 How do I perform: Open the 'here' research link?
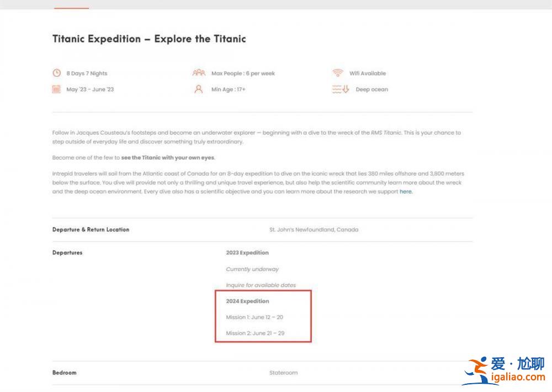click(406, 192)
